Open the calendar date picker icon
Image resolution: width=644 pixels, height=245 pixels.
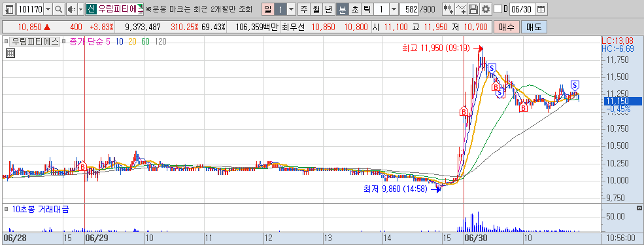[x=542, y=9]
